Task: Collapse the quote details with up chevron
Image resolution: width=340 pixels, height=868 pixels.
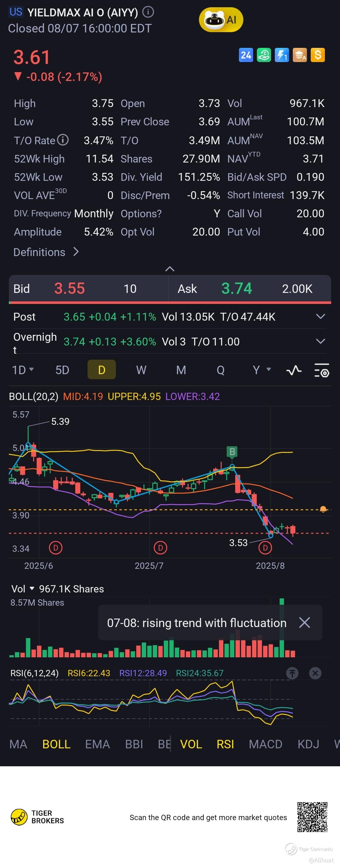Action: point(170,269)
